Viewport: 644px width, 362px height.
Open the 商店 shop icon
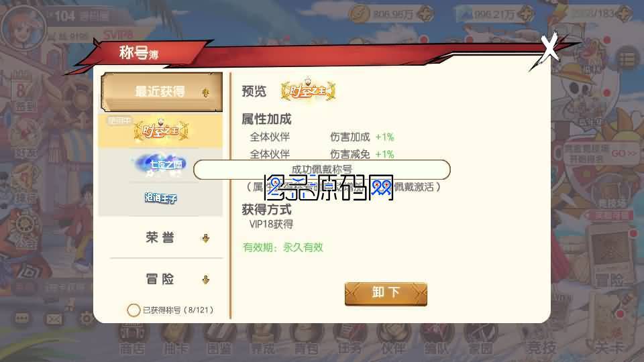pyautogui.click(x=132, y=340)
